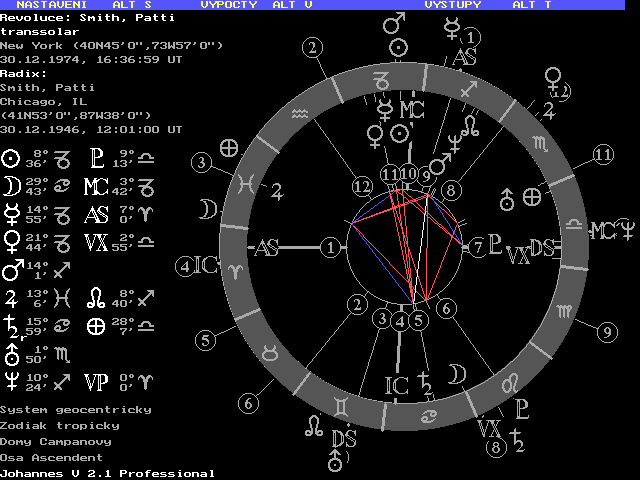Click the AS label left of the chart center
The height and width of the screenshot is (480, 640).
point(267,248)
